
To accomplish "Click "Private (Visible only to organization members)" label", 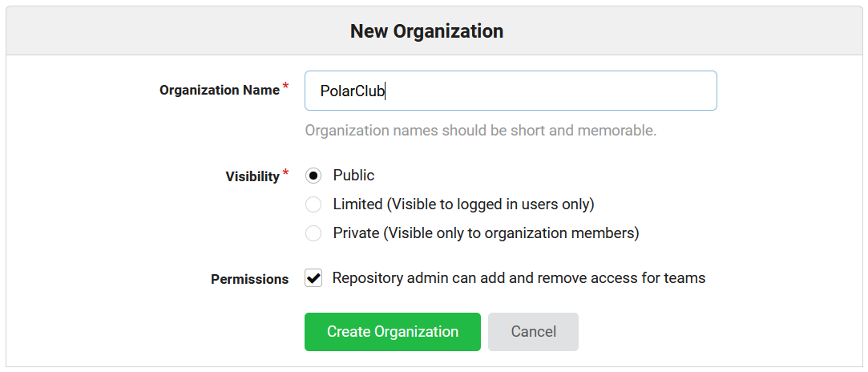I will coord(486,233).
